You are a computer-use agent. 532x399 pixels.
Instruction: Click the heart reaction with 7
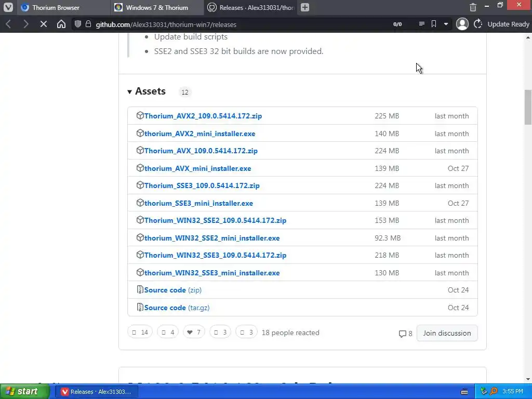click(194, 332)
